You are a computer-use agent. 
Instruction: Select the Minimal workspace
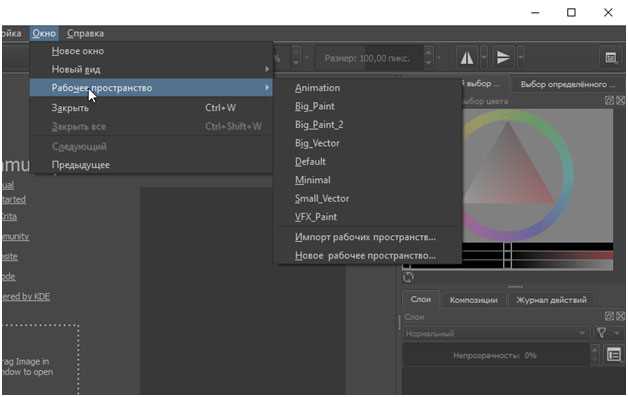368,180
